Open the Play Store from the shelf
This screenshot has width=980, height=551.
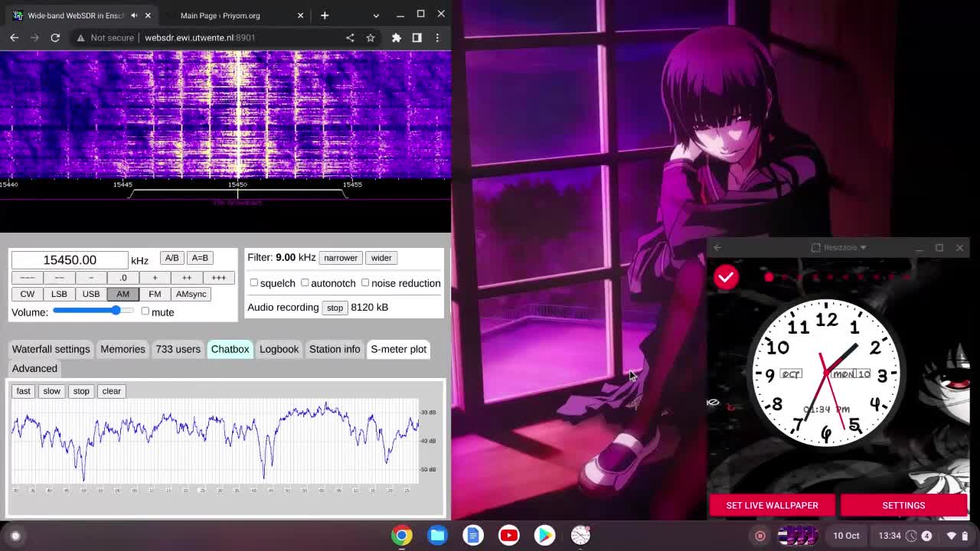[544, 536]
